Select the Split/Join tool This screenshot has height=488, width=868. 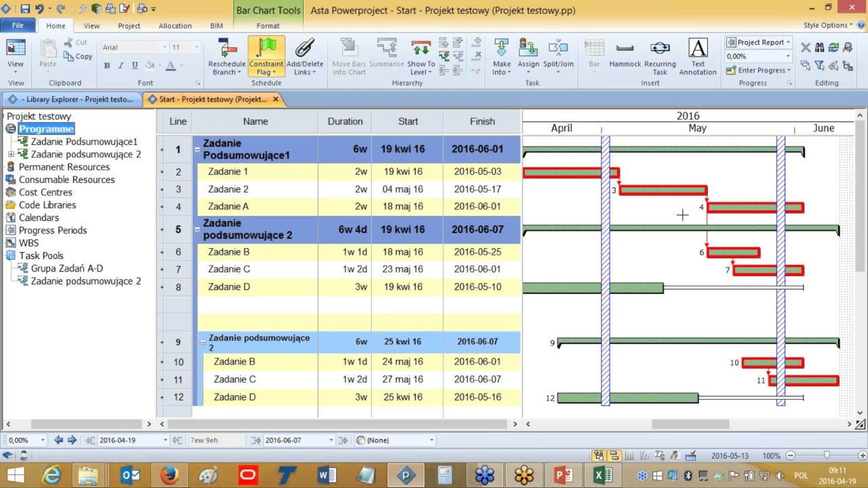[558, 57]
